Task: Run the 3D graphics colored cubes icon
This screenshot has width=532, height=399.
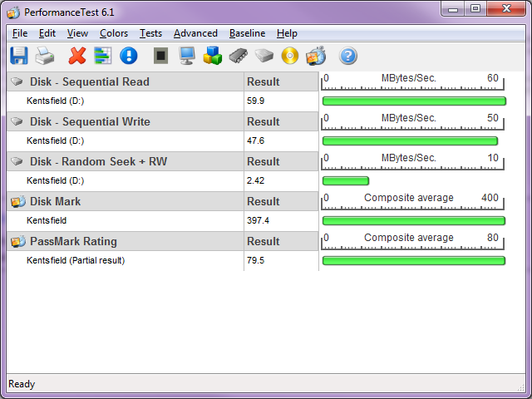Action: (x=213, y=56)
